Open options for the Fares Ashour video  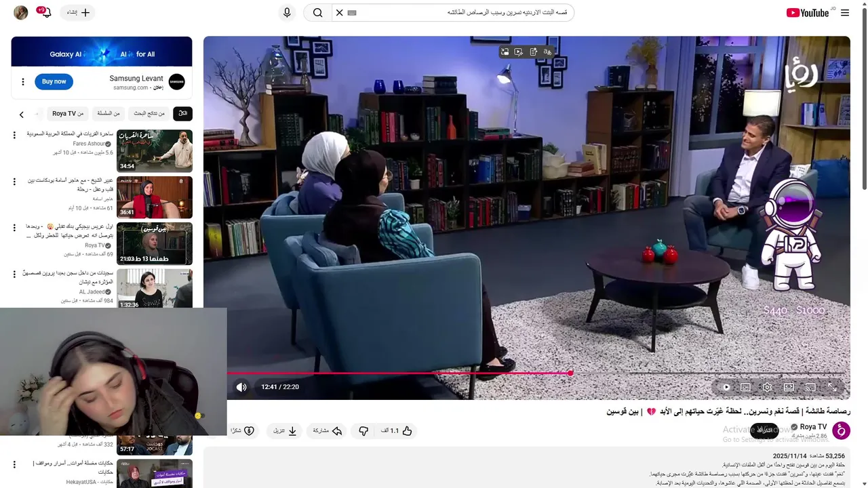pos(14,135)
